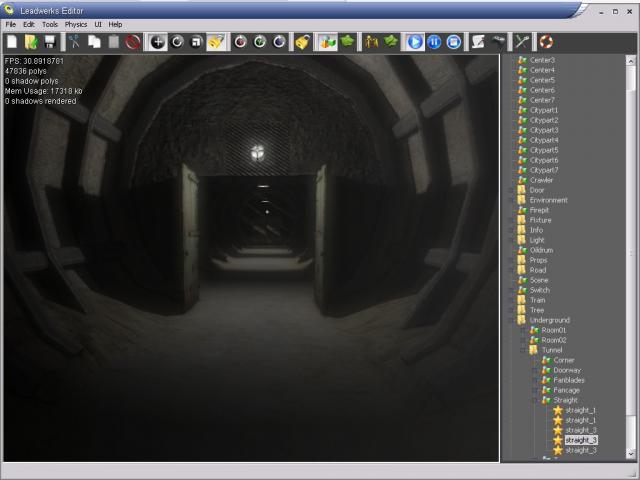The height and width of the screenshot is (480, 640).
Task: Select the Move object tool
Action: pos(158,42)
